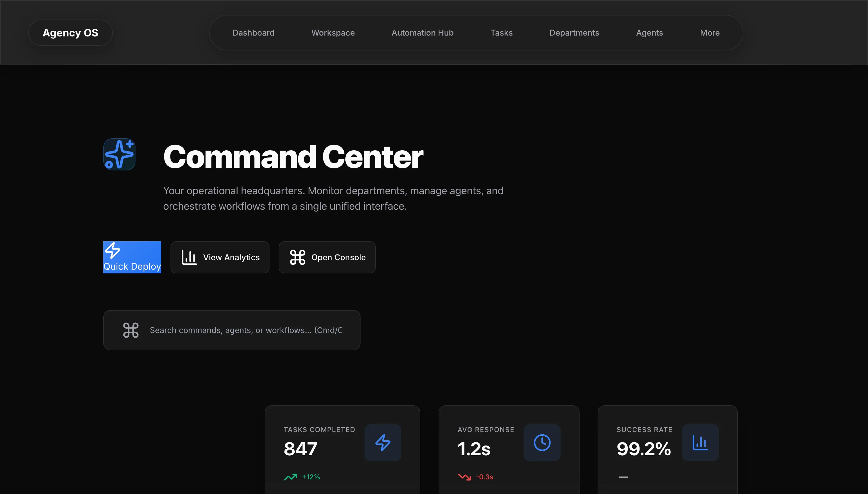The height and width of the screenshot is (494, 868).
Task: Select the Tasks nav item
Action: point(501,33)
